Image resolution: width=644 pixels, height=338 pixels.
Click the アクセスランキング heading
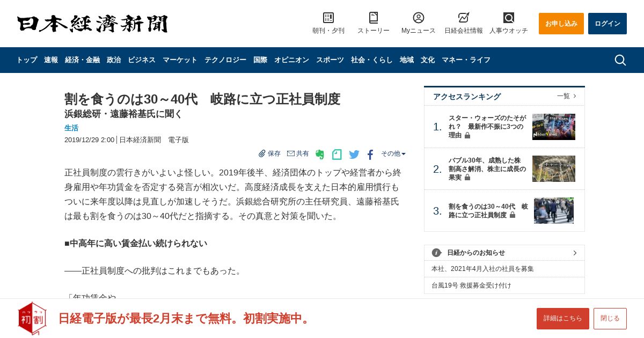coord(467,97)
